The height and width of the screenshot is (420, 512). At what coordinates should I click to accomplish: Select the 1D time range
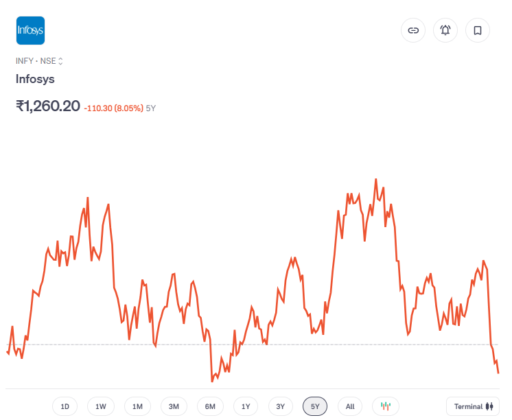[x=65, y=406]
